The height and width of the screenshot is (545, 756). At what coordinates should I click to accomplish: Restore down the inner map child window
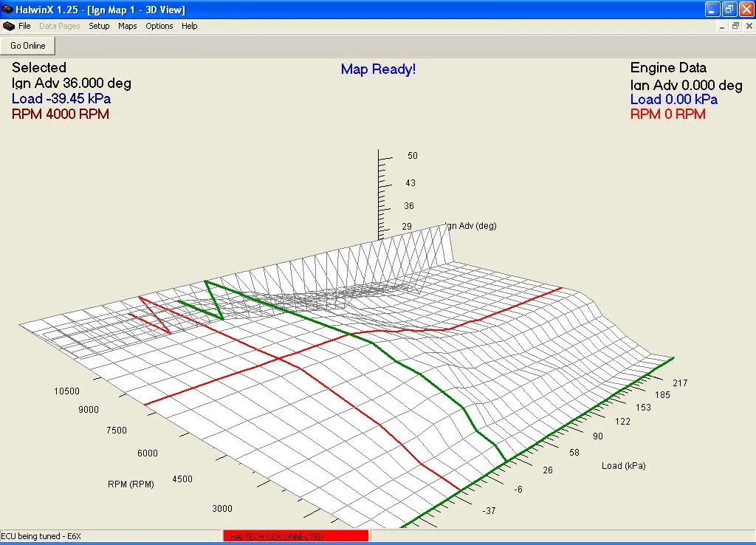coord(735,26)
